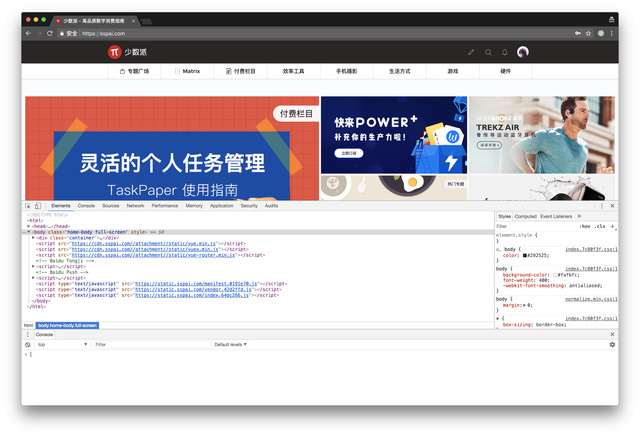Open the Application tab
Screen dimensions: 640x436
[222, 206]
